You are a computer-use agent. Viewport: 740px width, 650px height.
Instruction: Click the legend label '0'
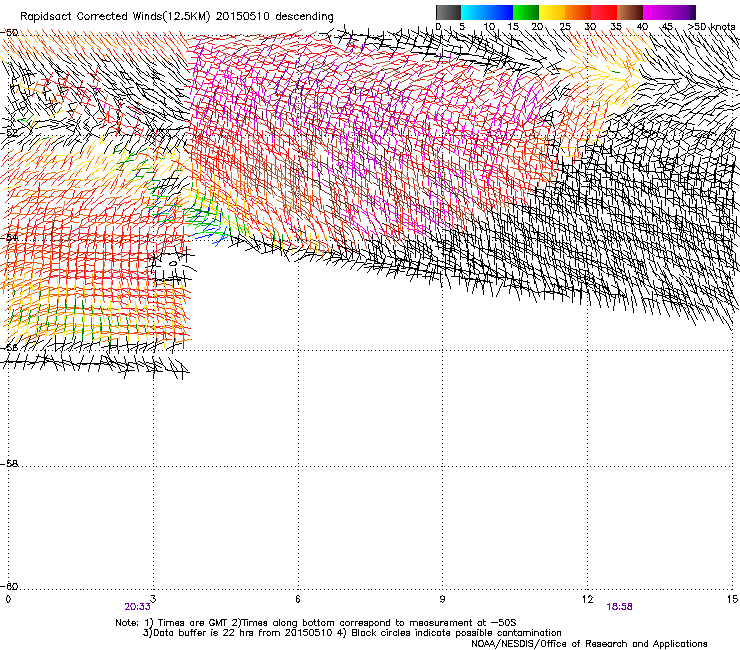438,27
